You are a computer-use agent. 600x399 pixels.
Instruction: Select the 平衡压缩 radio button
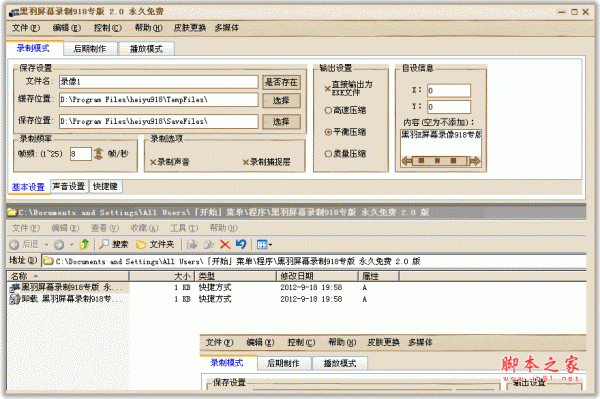point(345,132)
